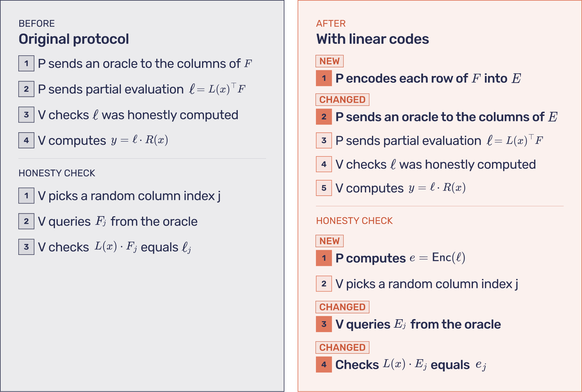582x392 pixels.
Task: Click the CHANGED badge above V queries Ej
Action: pos(342,307)
